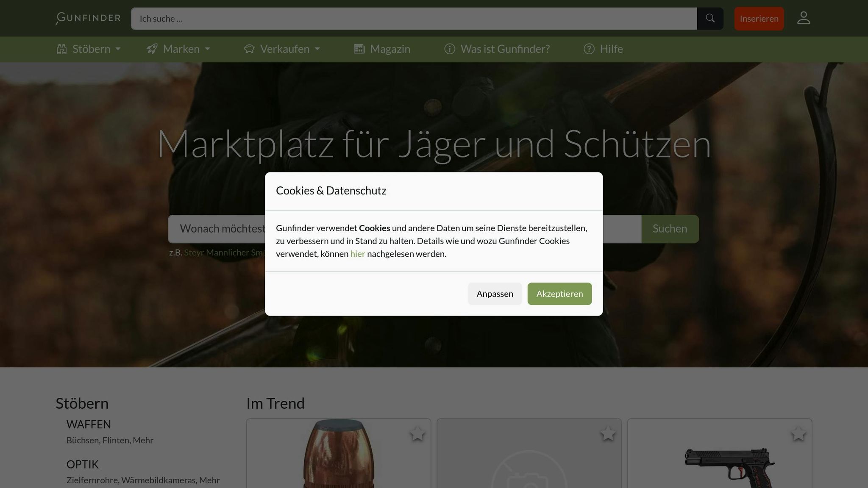Screen dimensions: 868x488
Task: Click the magnifier search button in header
Action: point(710,18)
